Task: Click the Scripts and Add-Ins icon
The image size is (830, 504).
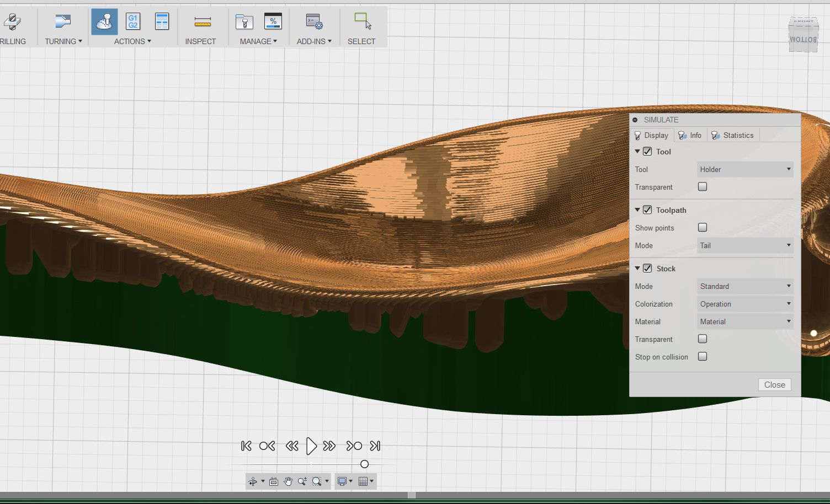Action: click(x=314, y=22)
